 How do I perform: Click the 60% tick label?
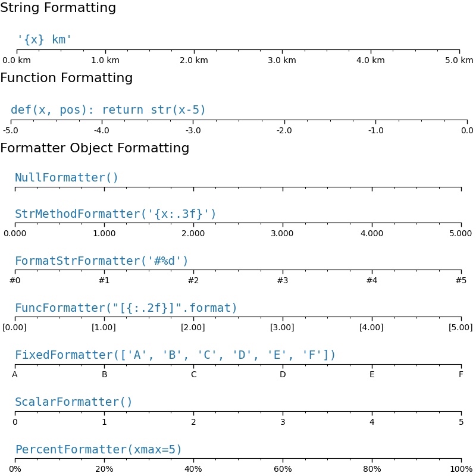[283, 469]
